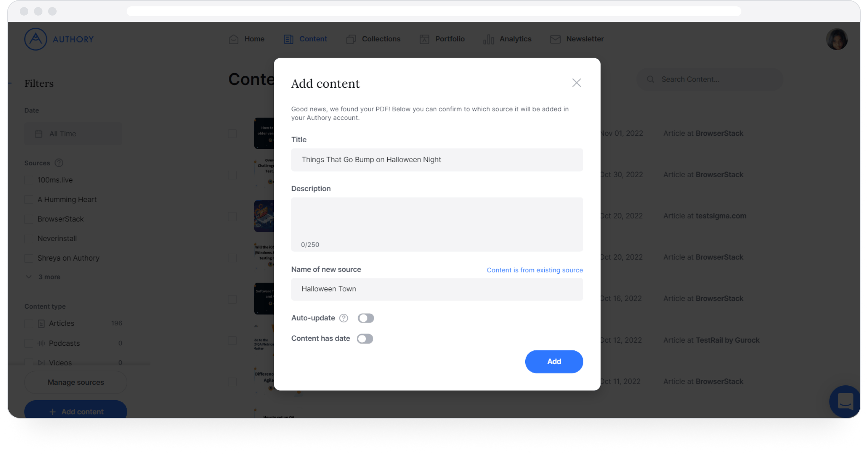Screen dimensions: 868x454
Task: Click the Collections navigation icon
Action: coord(351,39)
